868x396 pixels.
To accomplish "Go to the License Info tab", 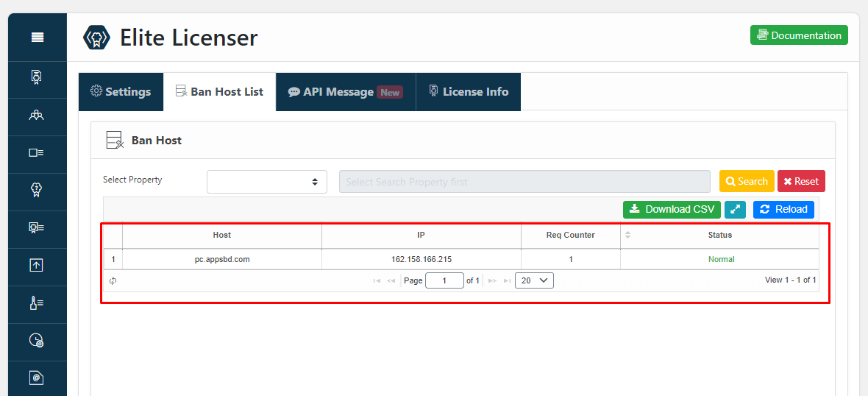I will [468, 92].
